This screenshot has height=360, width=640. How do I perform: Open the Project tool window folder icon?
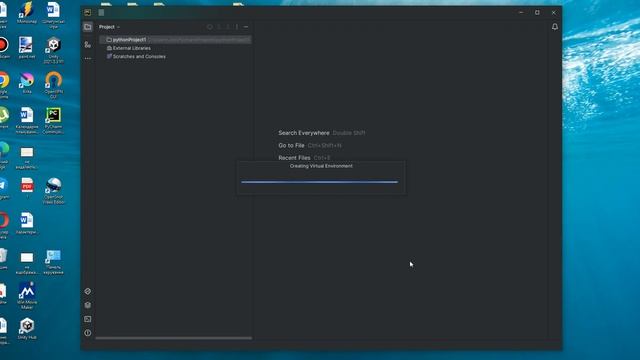tap(88, 27)
